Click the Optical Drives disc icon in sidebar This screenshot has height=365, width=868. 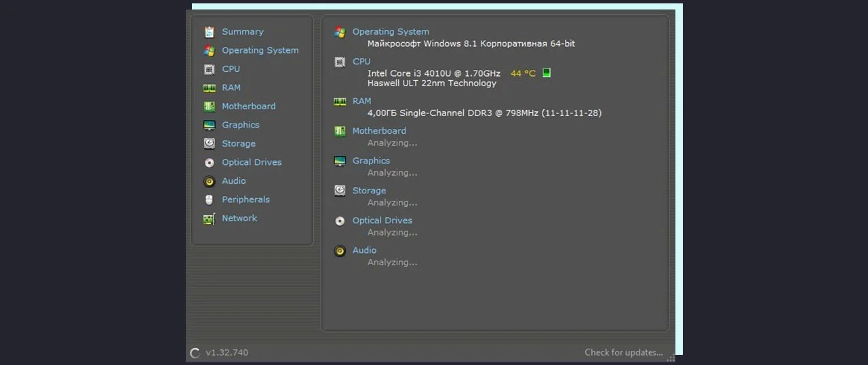[x=209, y=162]
